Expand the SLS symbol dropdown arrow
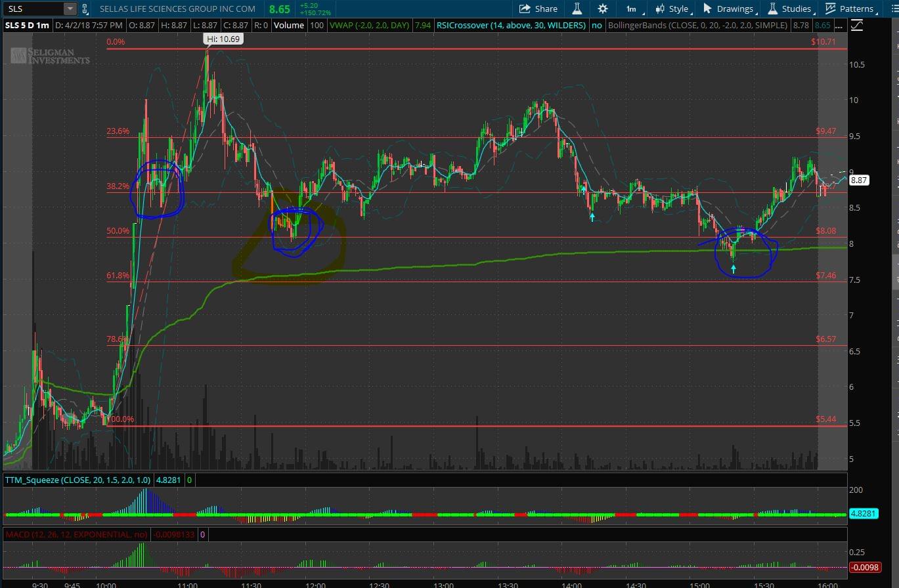The width and height of the screenshot is (899, 588). [70, 9]
